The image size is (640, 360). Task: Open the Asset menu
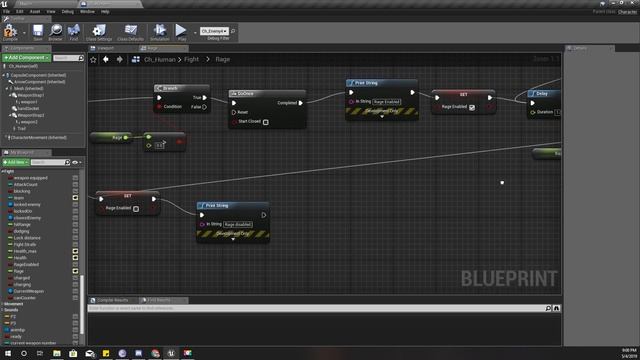coord(35,12)
